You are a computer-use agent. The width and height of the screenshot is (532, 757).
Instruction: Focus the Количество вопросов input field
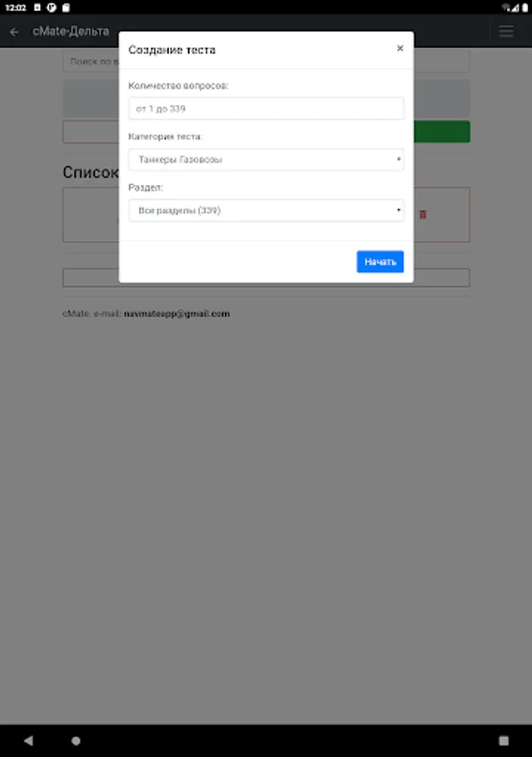pyautogui.click(x=266, y=109)
